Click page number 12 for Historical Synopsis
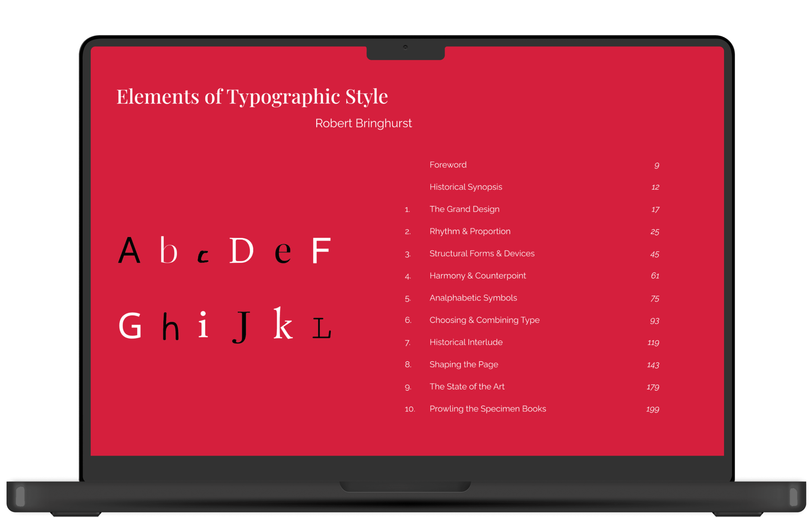812x517 pixels. [655, 187]
